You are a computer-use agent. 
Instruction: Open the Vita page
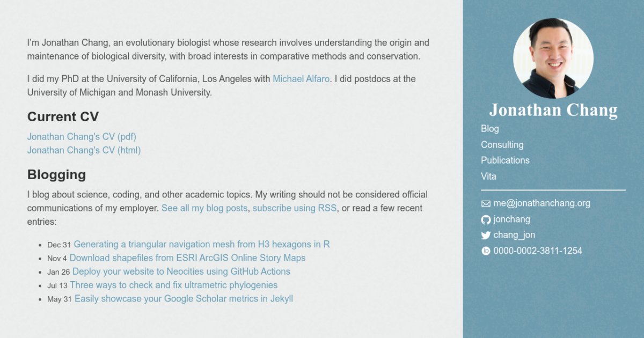point(489,176)
